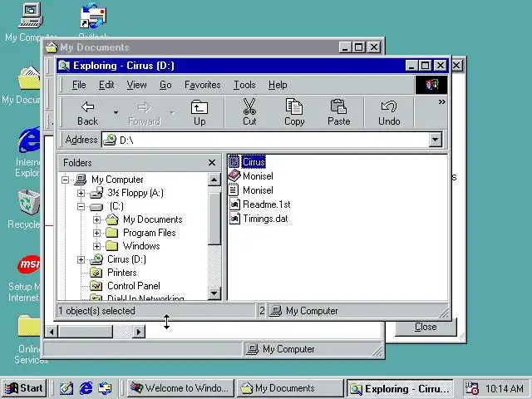
Task: Switch to Welcome to Windows taskbar button
Action: click(180, 388)
